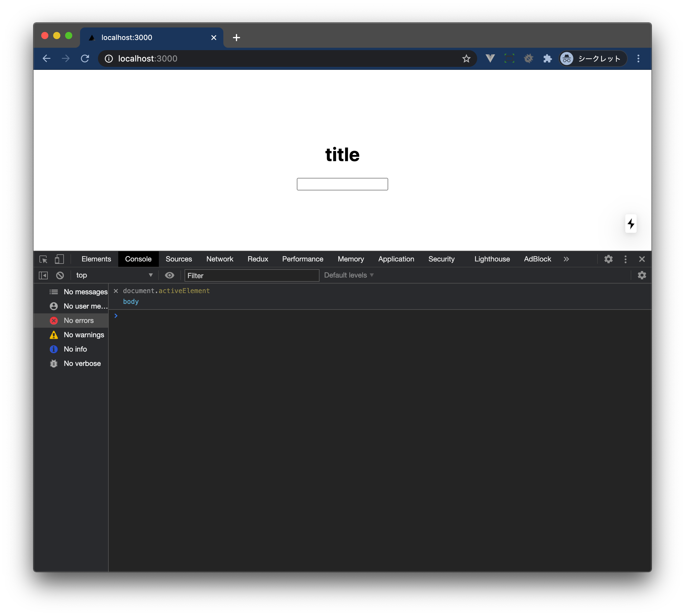Select No errors in console sidebar

click(71, 321)
